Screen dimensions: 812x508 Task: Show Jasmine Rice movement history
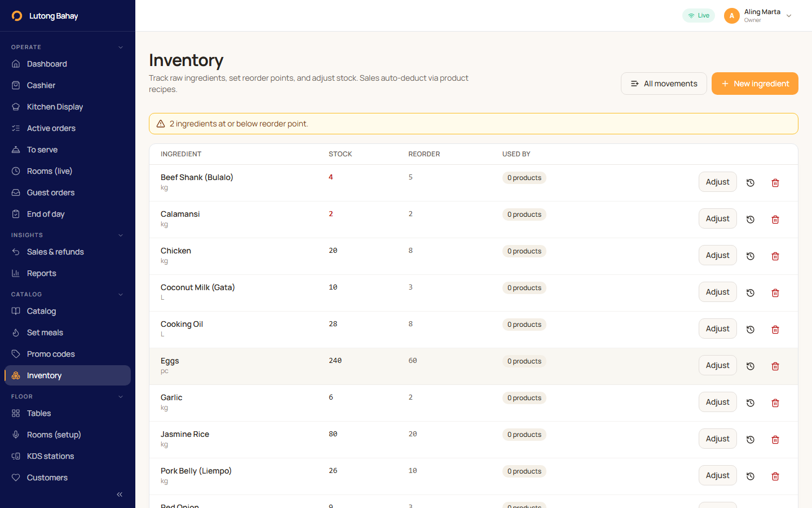[751, 440]
